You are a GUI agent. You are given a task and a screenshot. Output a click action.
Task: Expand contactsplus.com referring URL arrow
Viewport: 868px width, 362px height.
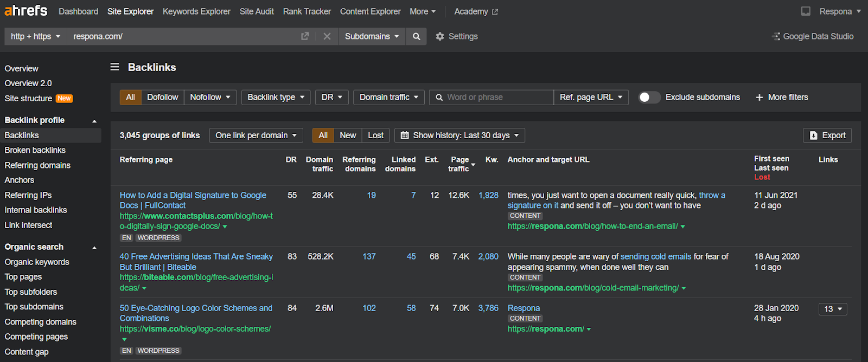pos(225,227)
